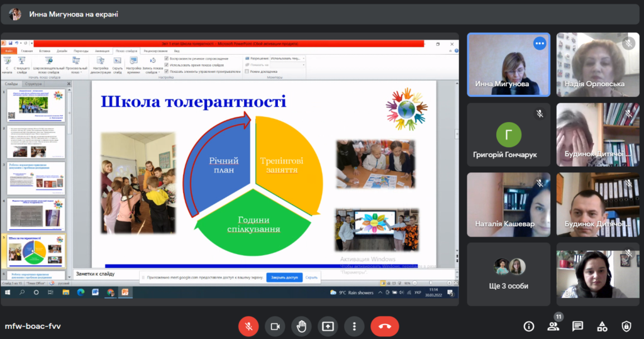This screenshot has width=644, height=339.
Task: Select slide 4 thumbnail in the panel
Action: pyautogui.click(x=36, y=214)
